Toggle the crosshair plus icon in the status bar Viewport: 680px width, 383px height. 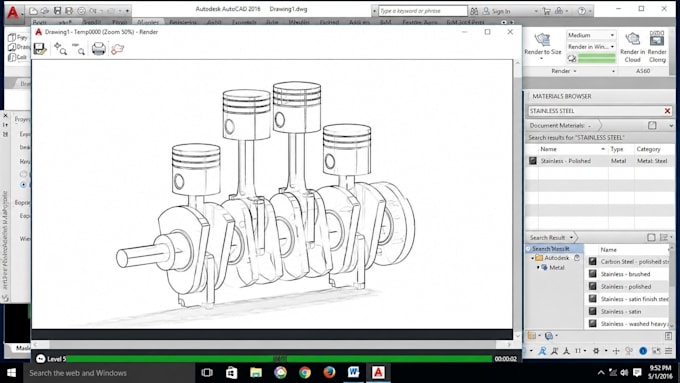(616, 350)
